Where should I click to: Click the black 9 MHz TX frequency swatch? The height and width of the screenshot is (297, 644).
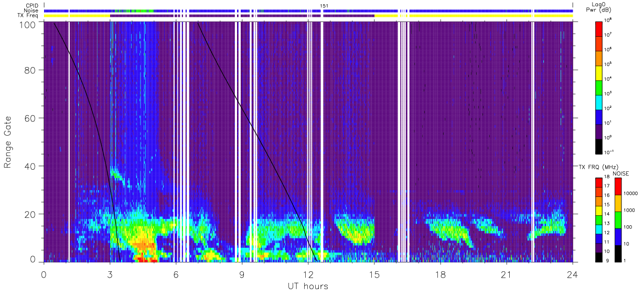click(x=599, y=257)
